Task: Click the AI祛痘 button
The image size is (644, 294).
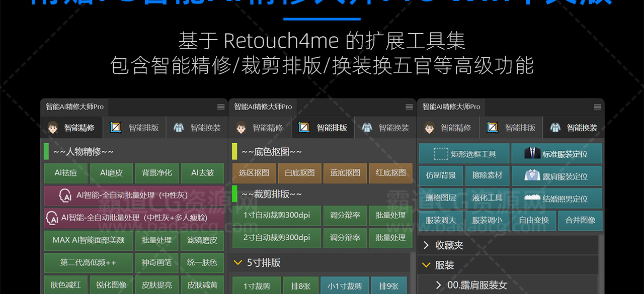Action: 66,173
